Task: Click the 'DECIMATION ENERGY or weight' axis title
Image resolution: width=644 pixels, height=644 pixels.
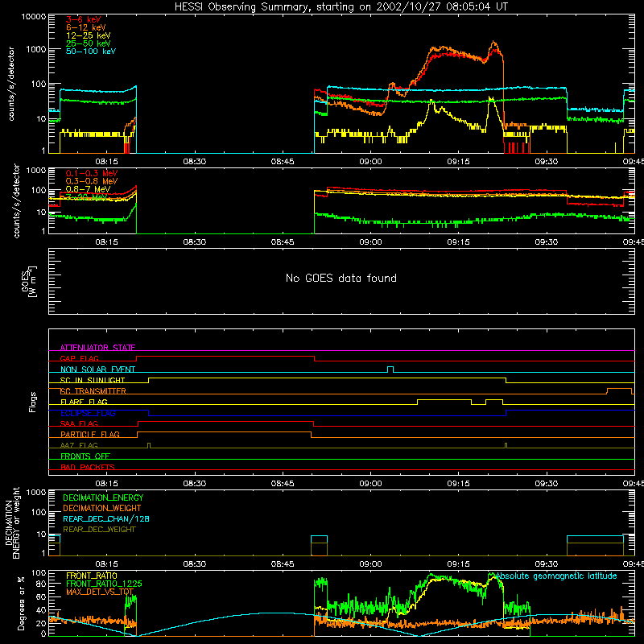Action: pyautogui.click(x=12, y=522)
